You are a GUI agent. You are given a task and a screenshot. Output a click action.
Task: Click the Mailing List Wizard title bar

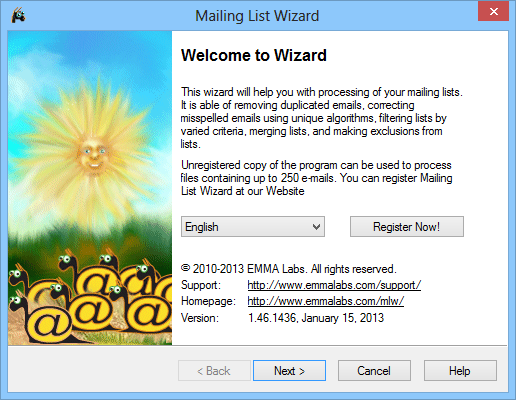point(257,16)
